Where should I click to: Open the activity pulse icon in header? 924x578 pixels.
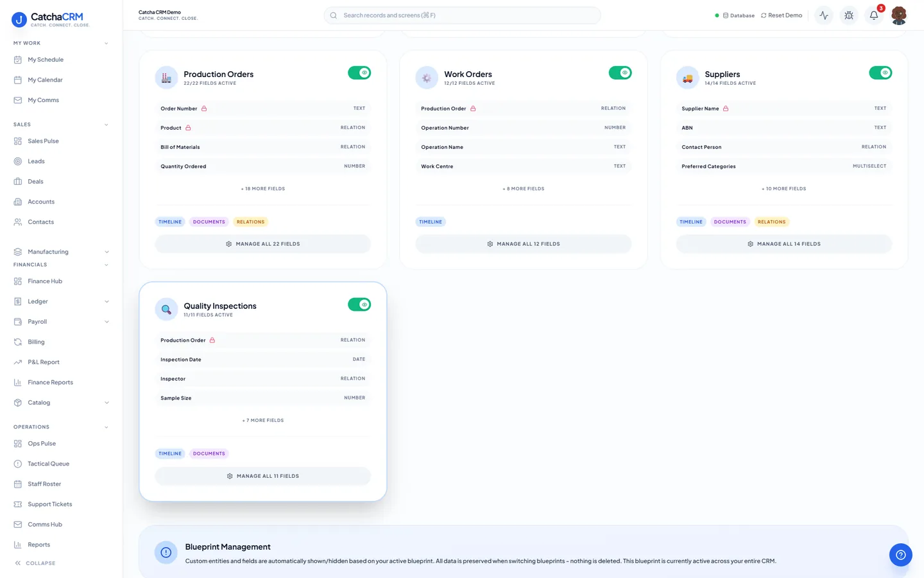[824, 15]
